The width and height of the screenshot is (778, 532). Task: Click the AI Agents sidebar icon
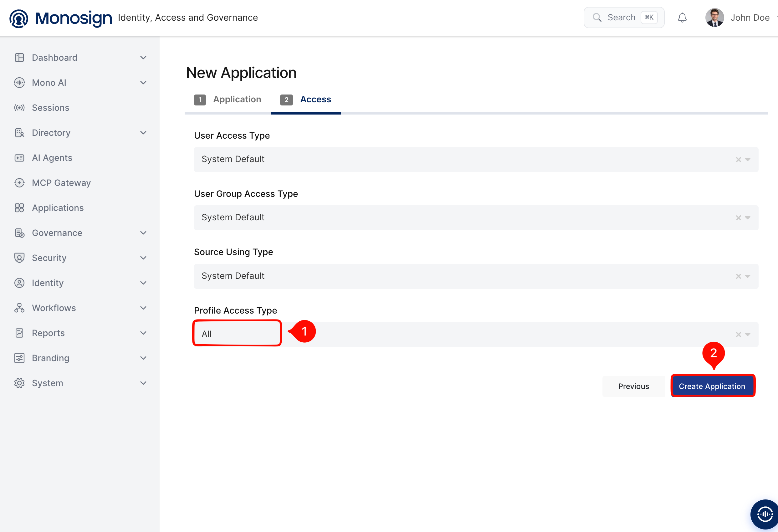(x=19, y=158)
